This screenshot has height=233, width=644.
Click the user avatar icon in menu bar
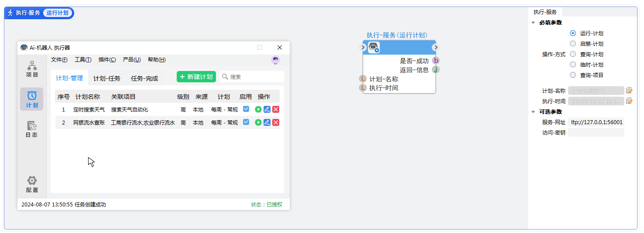275,60
